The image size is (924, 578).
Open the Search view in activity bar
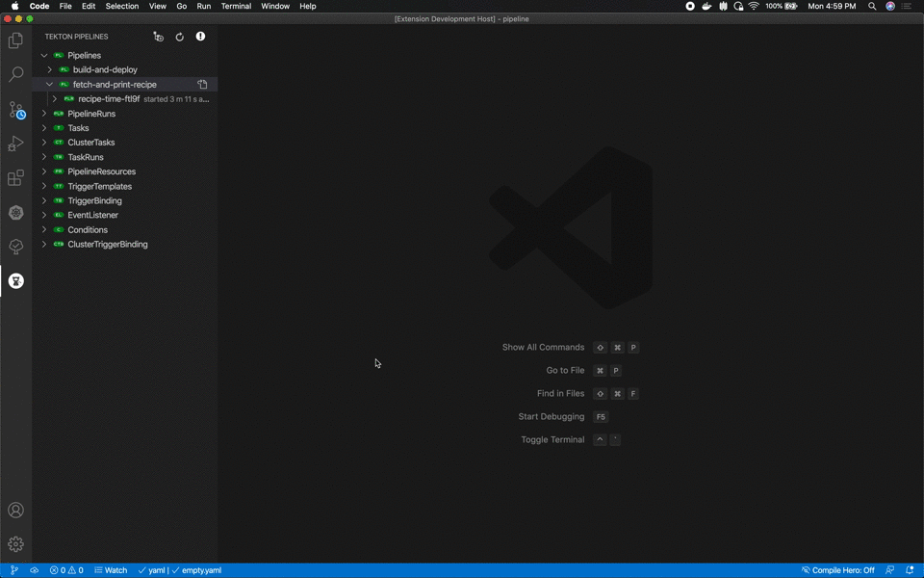click(x=16, y=74)
